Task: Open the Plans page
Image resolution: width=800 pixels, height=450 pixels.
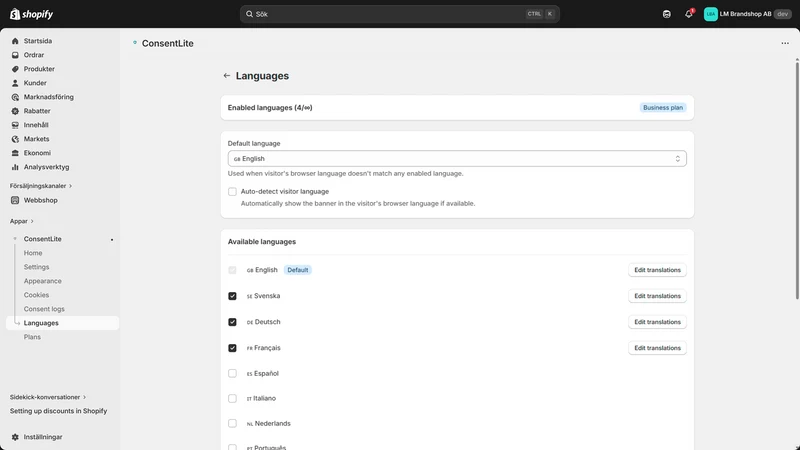Action: 32,337
